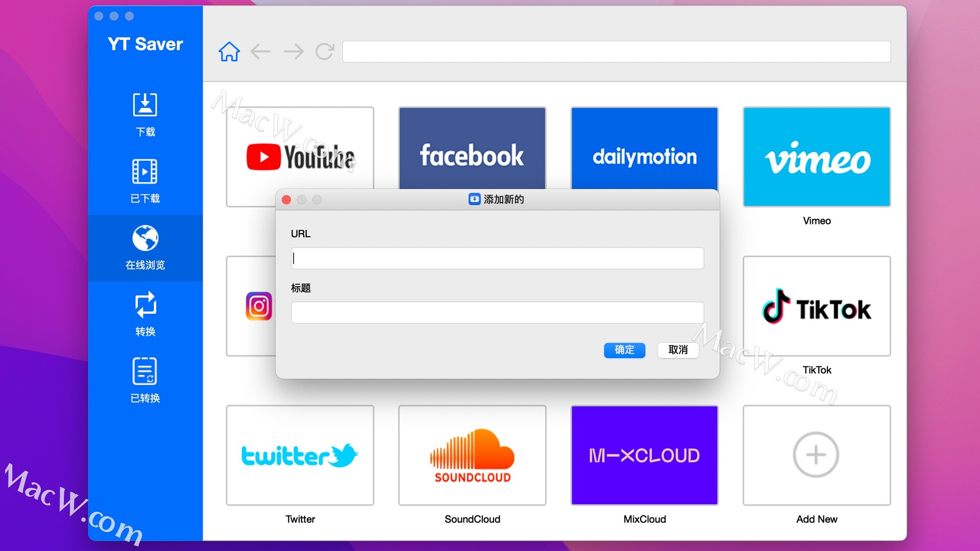This screenshot has height=551, width=980.
Task: Confirm with the 确定 button
Action: click(x=624, y=350)
